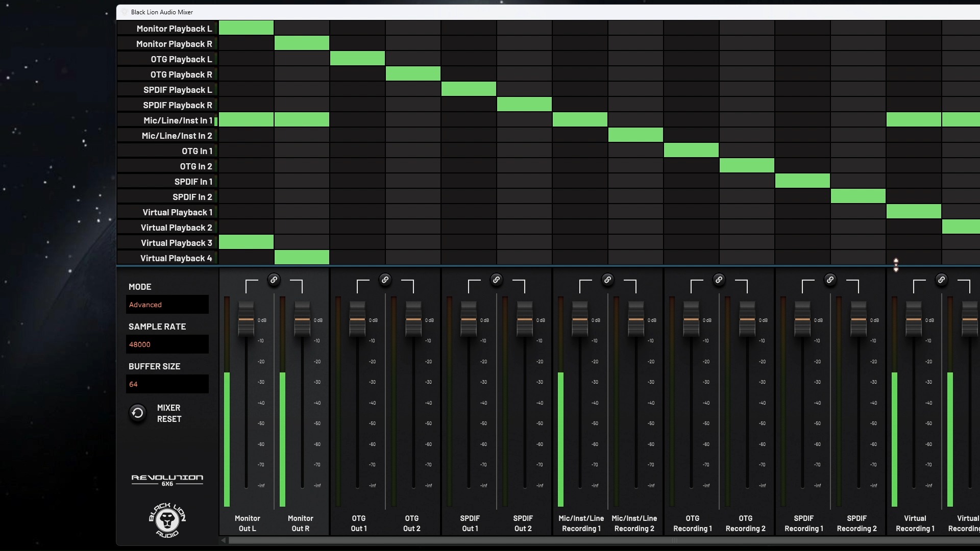Viewport: 980px width, 551px height.
Task: Select the Virtual Playback 3 row label
Action: click(x=176, y=243)
